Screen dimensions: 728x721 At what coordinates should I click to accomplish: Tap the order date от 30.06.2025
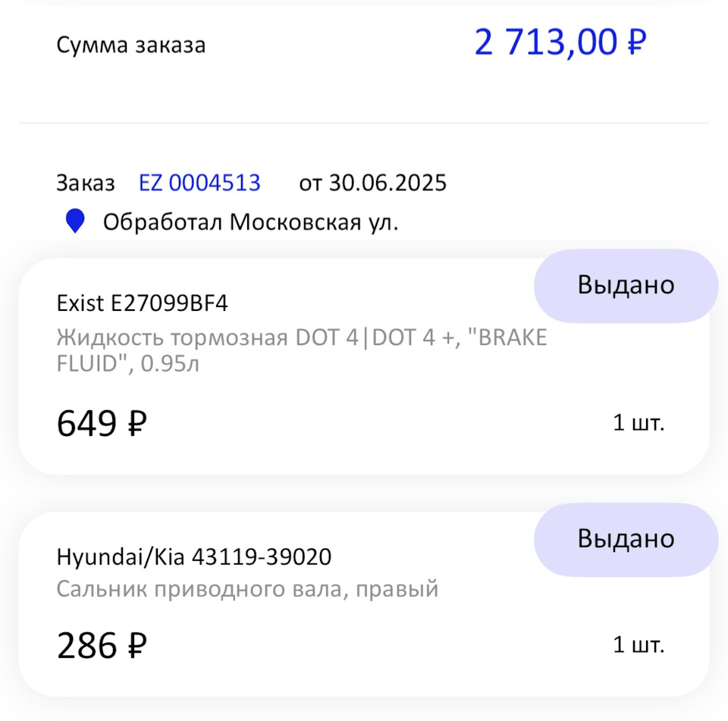point(373,183)
